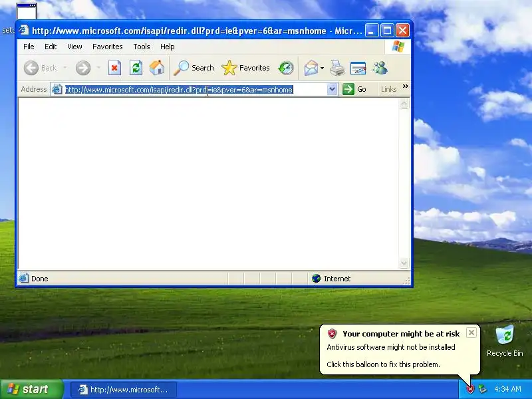Click the network connection tray icon

coord(482,389)
